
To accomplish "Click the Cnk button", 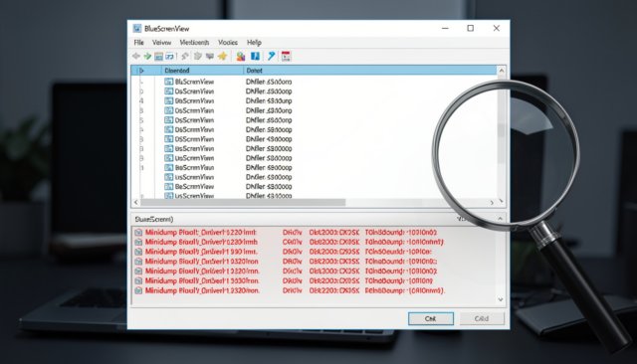I will click(x=431, y=318).
